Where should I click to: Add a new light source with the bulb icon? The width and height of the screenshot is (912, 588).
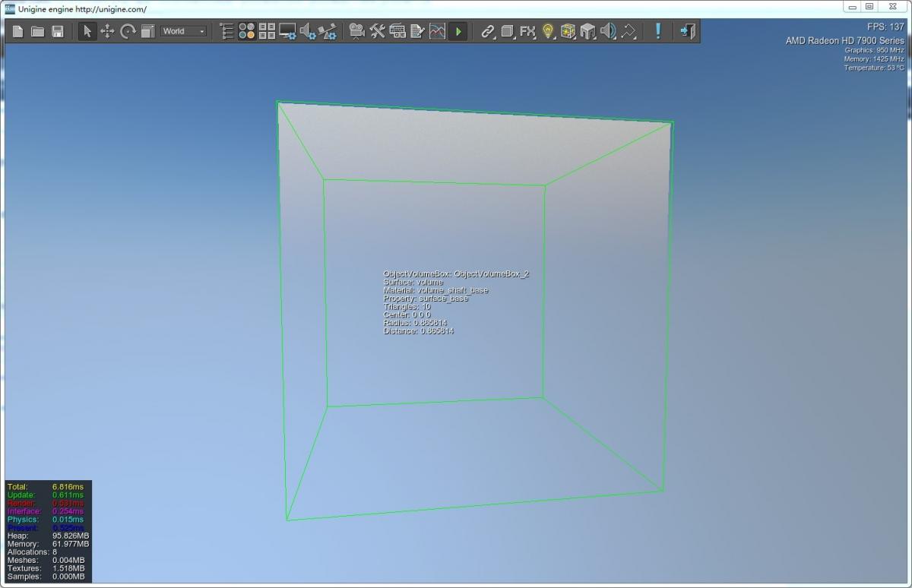(547, 31)
